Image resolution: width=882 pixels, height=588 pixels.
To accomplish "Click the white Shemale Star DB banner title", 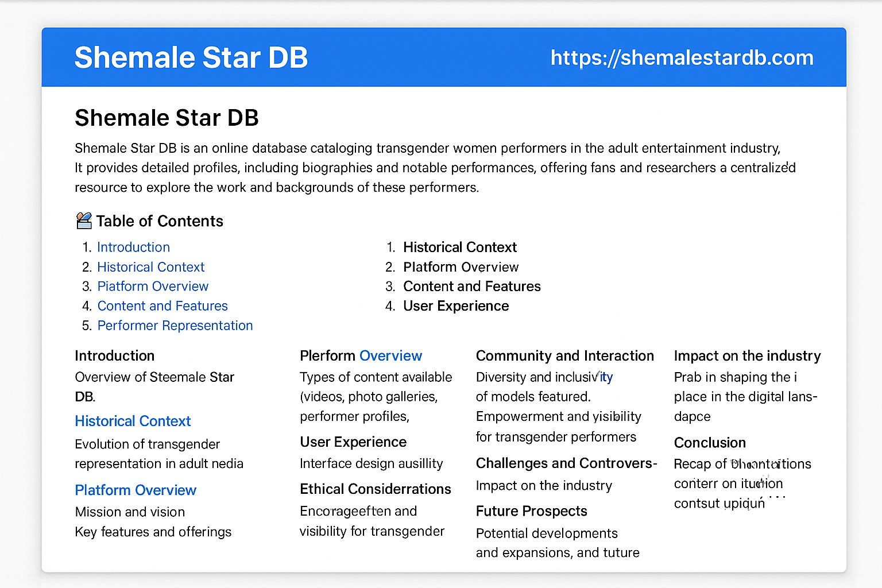I will 191,57.
